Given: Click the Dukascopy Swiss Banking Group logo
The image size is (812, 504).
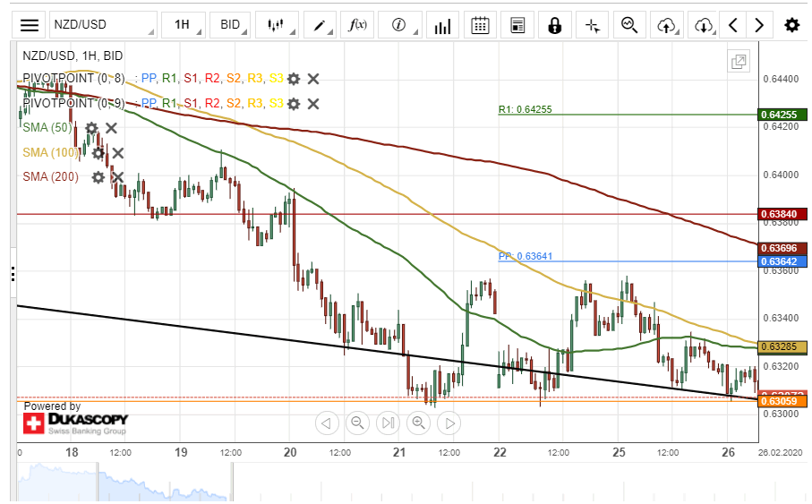Looking at the screenshot, I should tap(75, 423).
